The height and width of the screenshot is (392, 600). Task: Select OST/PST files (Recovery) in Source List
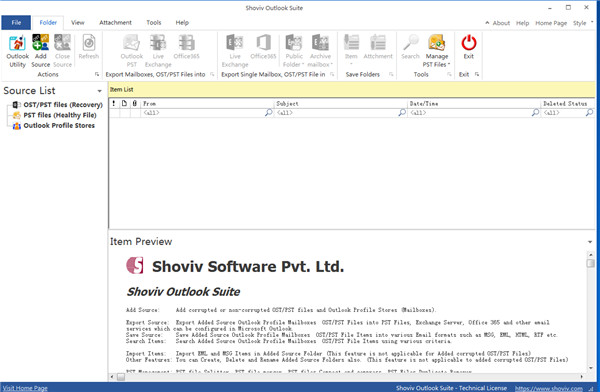pyautogui.click(x=63, y=105)
